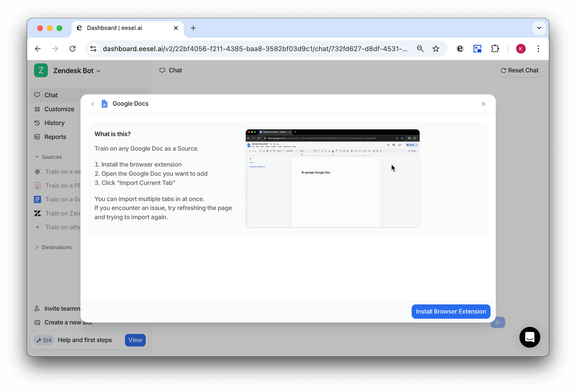Click the text "Click “Import Current Tab”"

click(138, 183)
